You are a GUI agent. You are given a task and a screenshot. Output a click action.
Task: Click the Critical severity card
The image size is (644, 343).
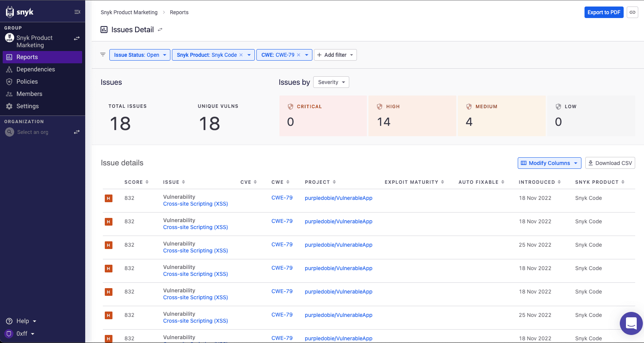tap(323, 116)
